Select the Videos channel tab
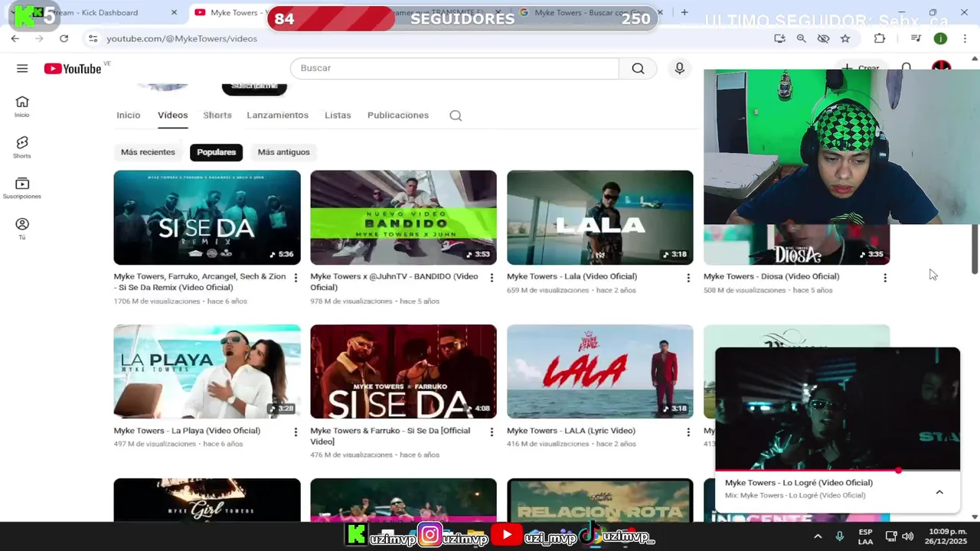The width and height of the screenshot is (980, 551). (173, 115)
